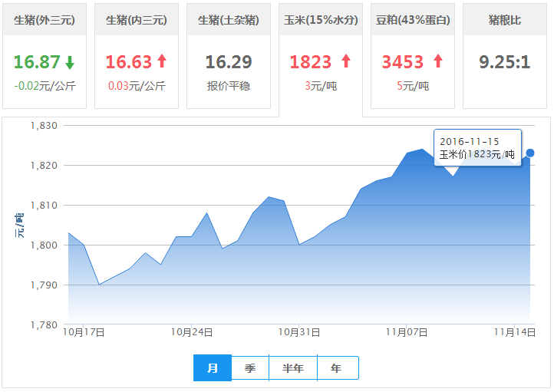
Task: Click the -0.02元/公斤 change text
Action: click(x=45, y=86)
